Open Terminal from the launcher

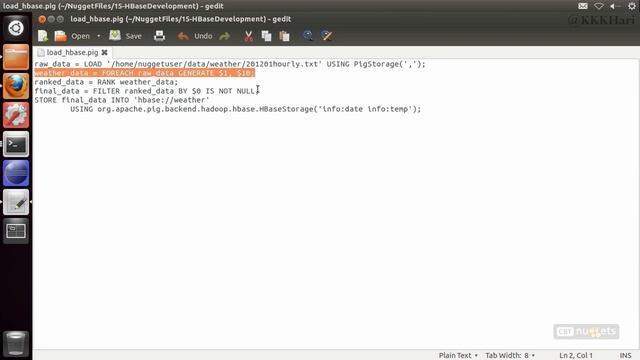coord(16,144)
